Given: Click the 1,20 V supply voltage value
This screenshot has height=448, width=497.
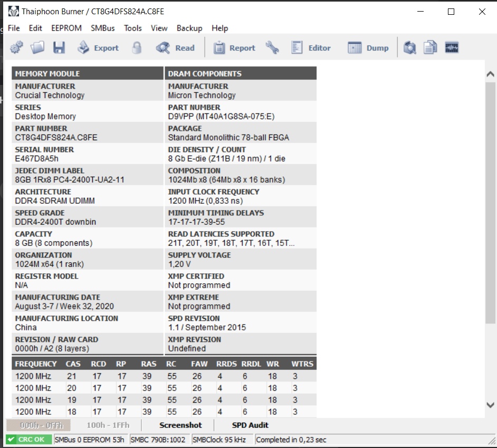Looking at the screenshot, I should pos(179,264).
